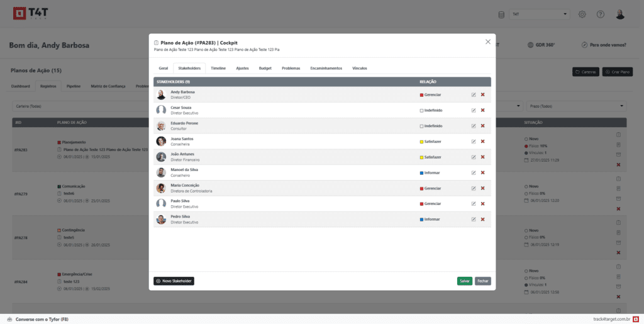Click the yellow Satisfazer swatch for João Antunes
The width and height of the screenshot is (644, 324).
coord(421,157)
